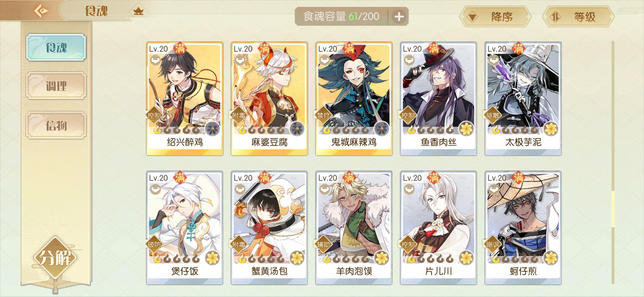Open the pavilion icon beside 食魂 title
This screenshot has width=644, height=297.
pos(138,11)
